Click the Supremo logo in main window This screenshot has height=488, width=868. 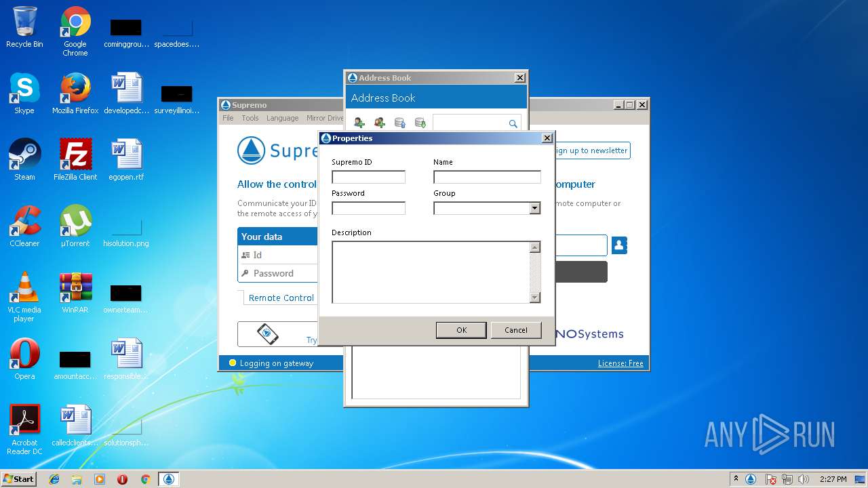[x=251, y=150]
